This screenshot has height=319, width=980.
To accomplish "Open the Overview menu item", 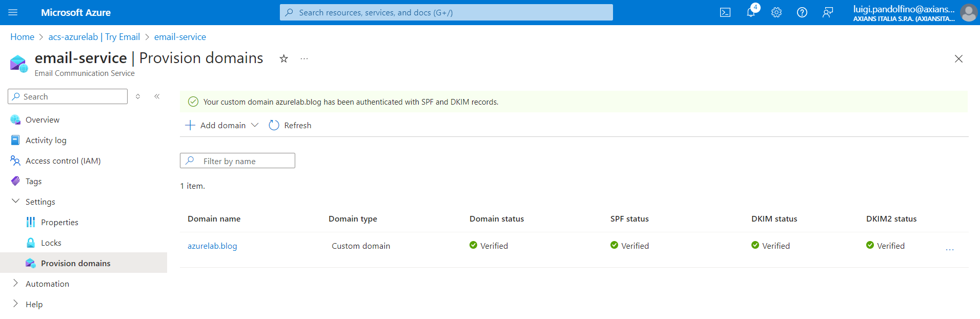I will point(43,119).
